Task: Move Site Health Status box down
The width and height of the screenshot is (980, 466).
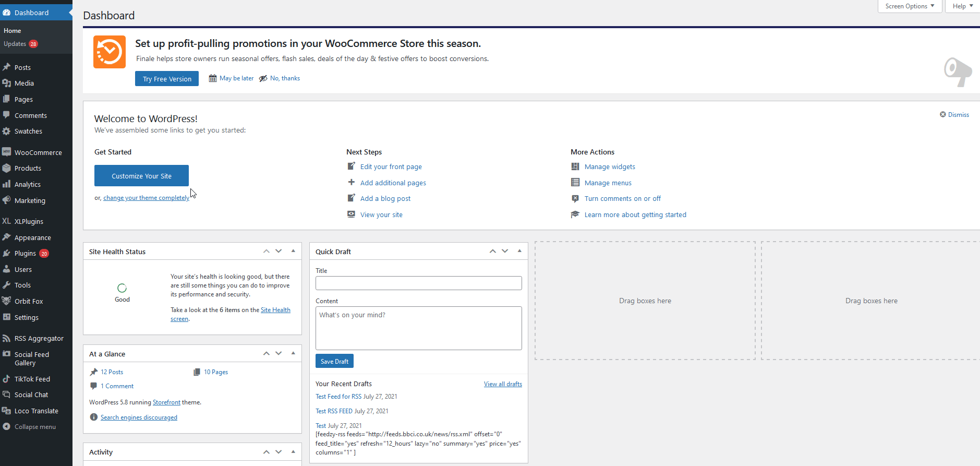Action: (279, 251)
